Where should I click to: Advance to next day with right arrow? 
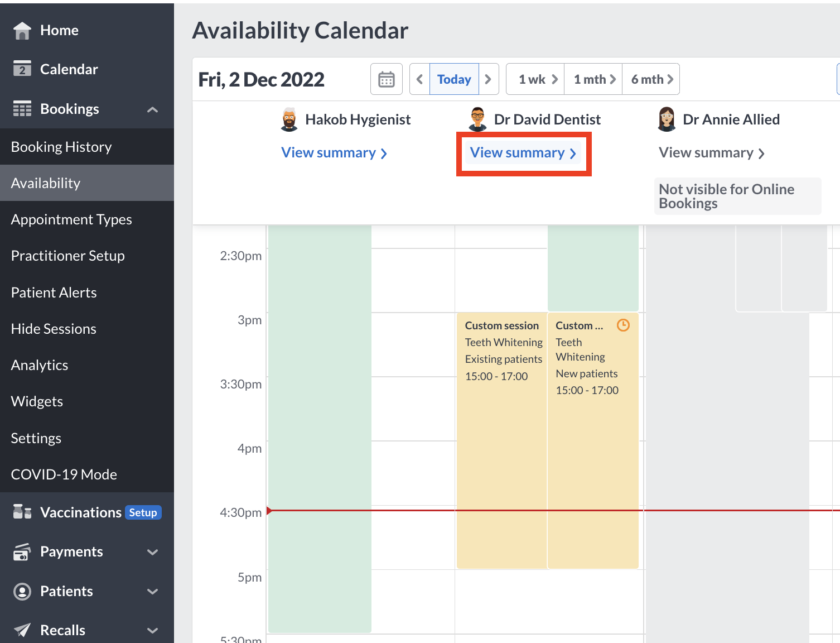[x=488, y=79]
